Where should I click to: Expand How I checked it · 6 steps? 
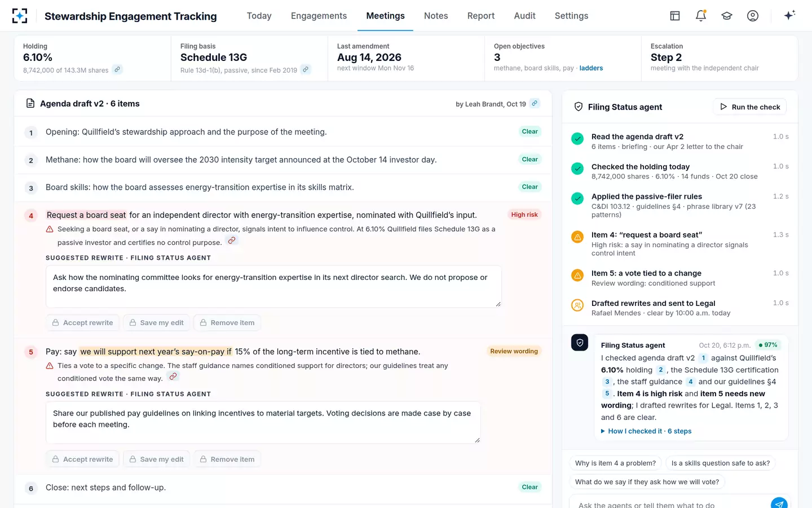click(x=646, y=431)
